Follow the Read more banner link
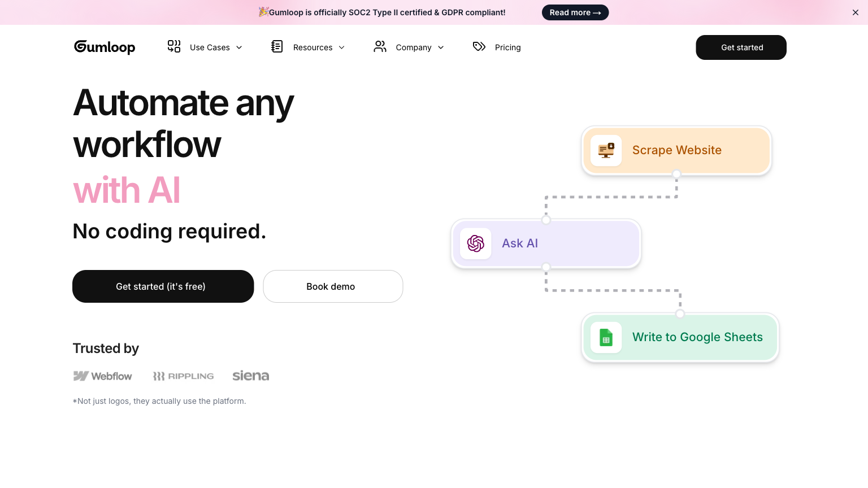 (575, 12)
